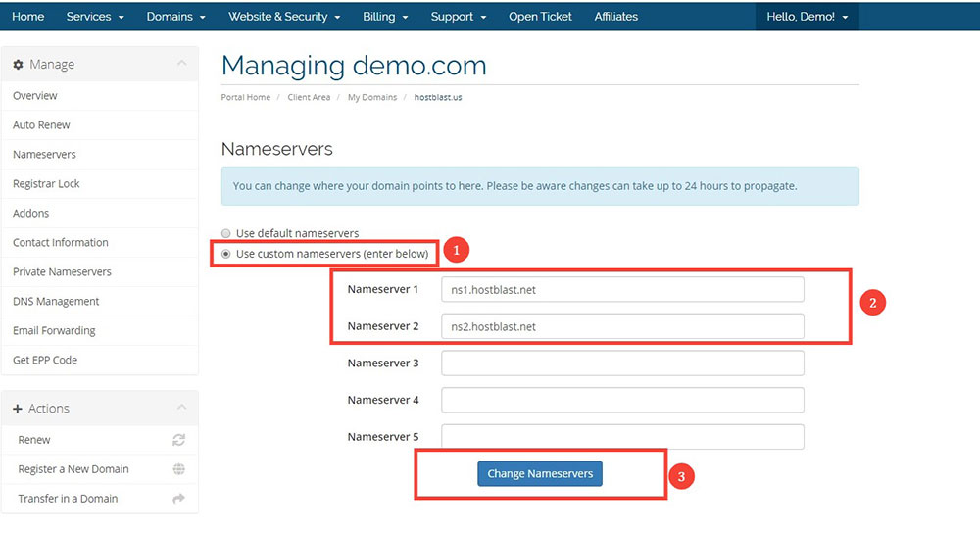This screenshot has height=534, width=980.
Task: Open the Billing menu
Action: pos(385,17)
